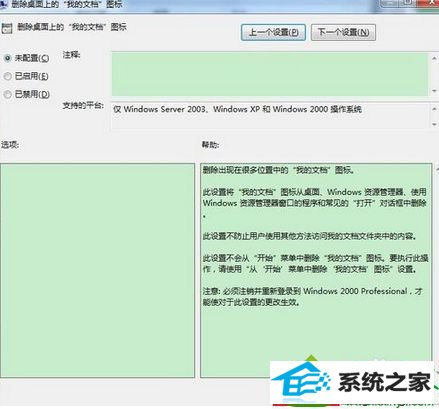The image size is (439, 409).
Task: Select the 已禁用(D) radio button
Action: tap(7, 95)
